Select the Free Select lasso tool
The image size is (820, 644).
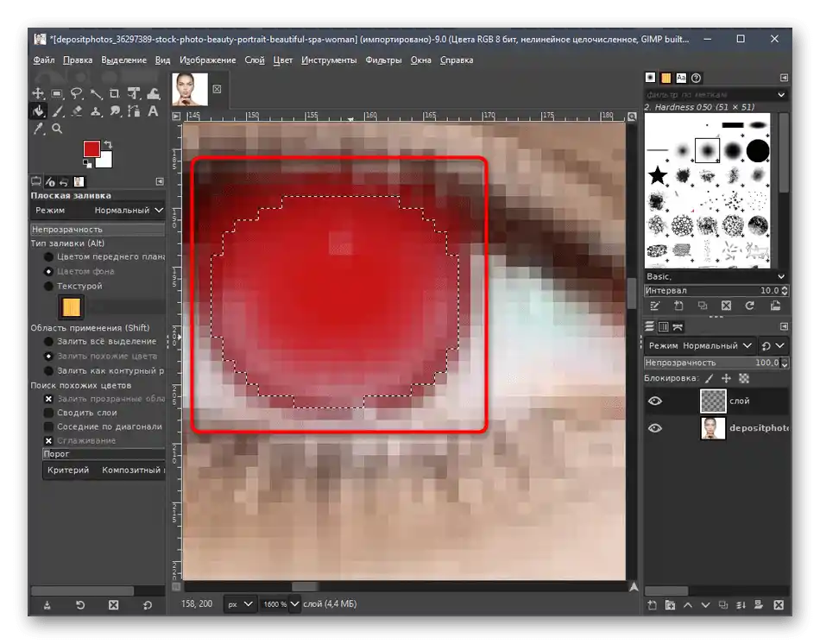77,93
